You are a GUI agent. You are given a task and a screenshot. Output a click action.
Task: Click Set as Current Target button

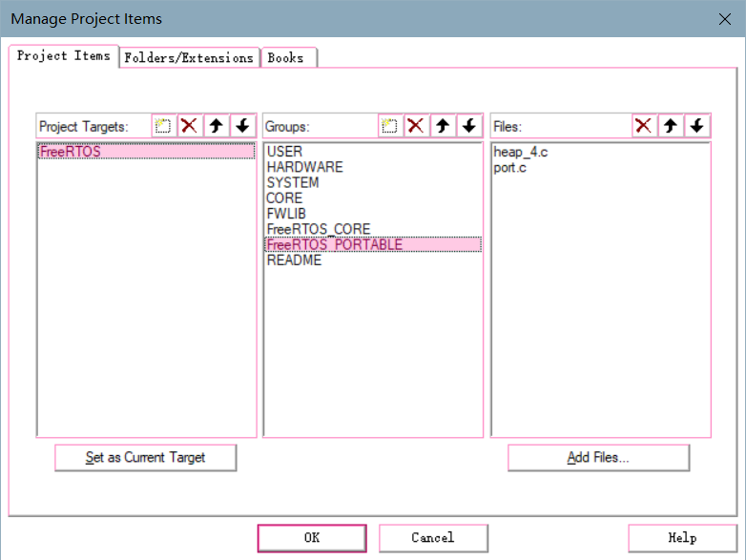(x=146, y=458)
